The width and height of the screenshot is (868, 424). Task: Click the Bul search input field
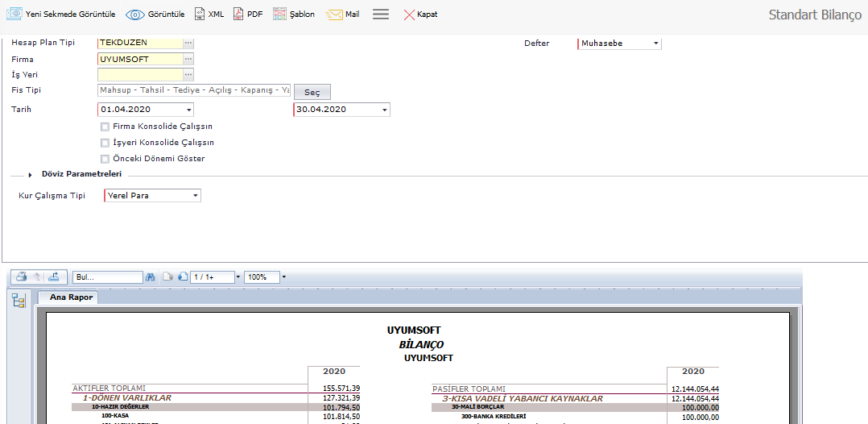[x=106, y=277]
